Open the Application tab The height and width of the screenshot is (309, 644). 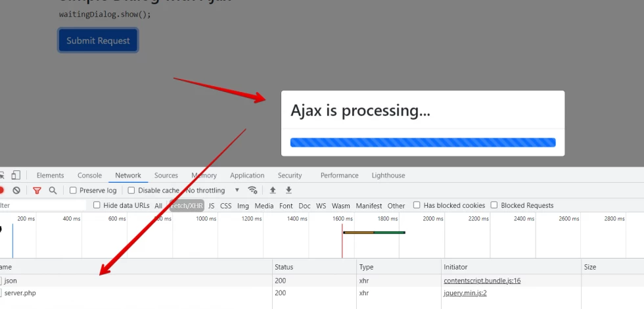(247, 176)
